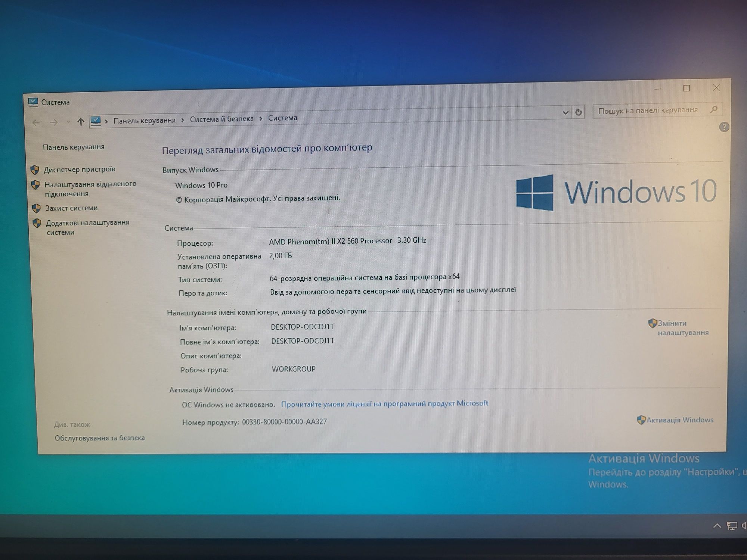Click the computer icon in the address bar
Image resolution: width=747 pixels, height=560 pixels.
point(96,121)
